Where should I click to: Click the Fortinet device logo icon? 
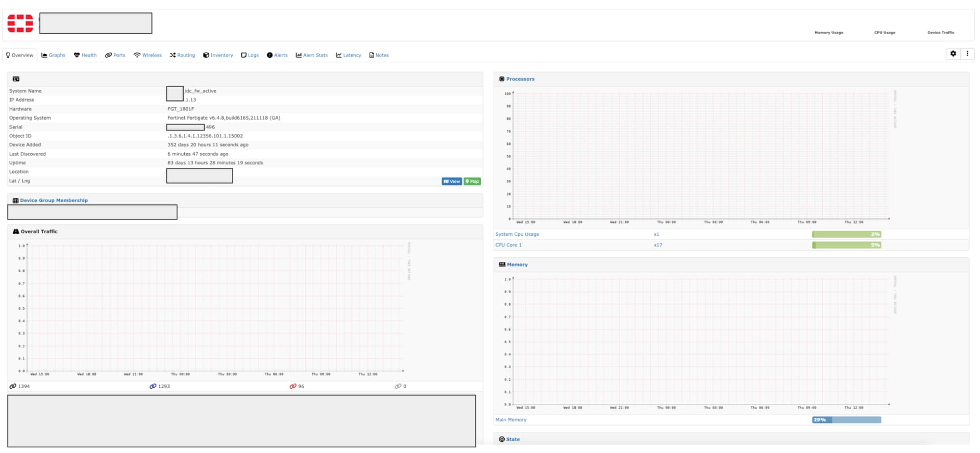click(x=20, y=23)
